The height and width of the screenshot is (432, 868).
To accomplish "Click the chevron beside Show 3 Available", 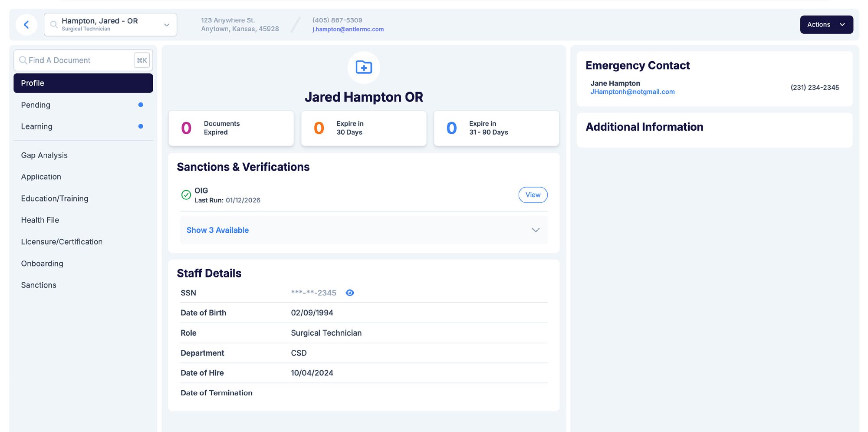I will [536, 230].
